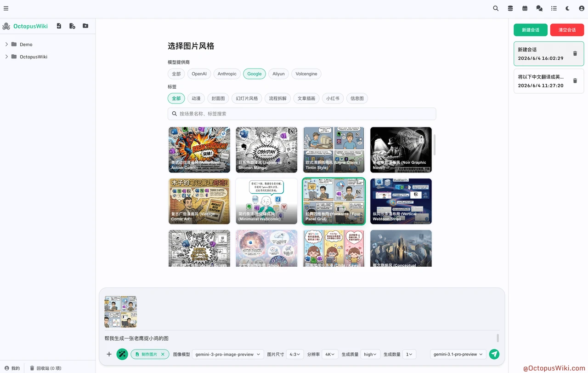Screen dimensions: 588x373
Task: Filter providers by 全部
Action: click(x=176, y=74)
